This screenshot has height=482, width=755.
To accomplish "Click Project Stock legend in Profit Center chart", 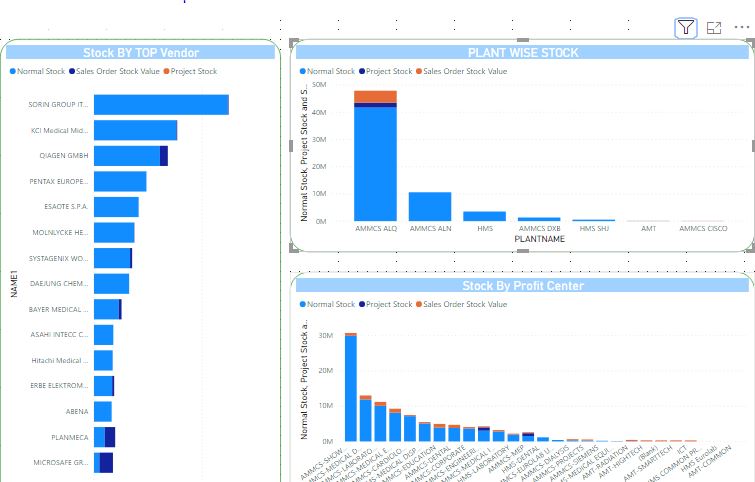I will tap(386, 304).
